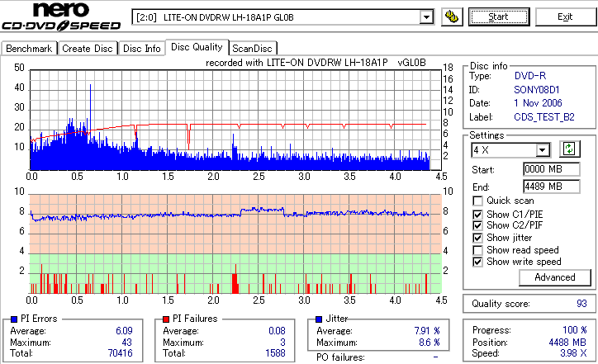Viewport: 598px width, 364px height.
Task: Click the label value CDS_TEST_B2
Action: 544,117
